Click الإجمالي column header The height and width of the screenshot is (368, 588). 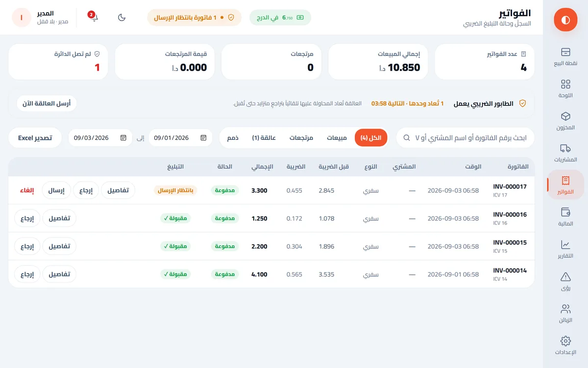(262, 167)
